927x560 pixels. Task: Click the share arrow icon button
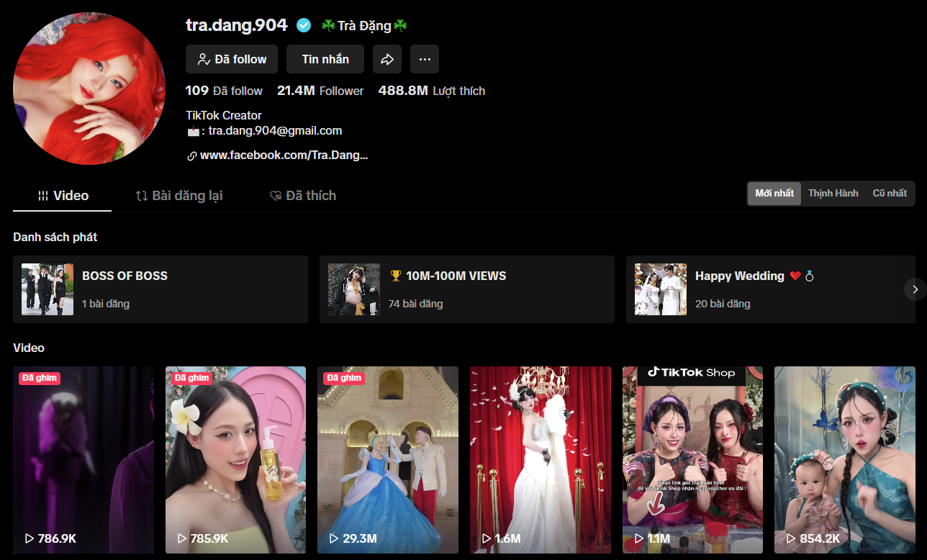tap(387, 59)
